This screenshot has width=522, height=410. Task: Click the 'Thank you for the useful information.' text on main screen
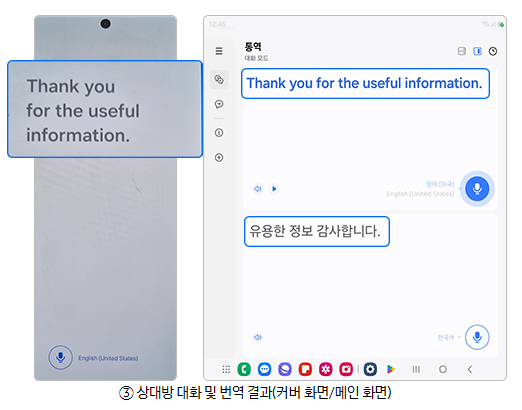click(364, 83)
